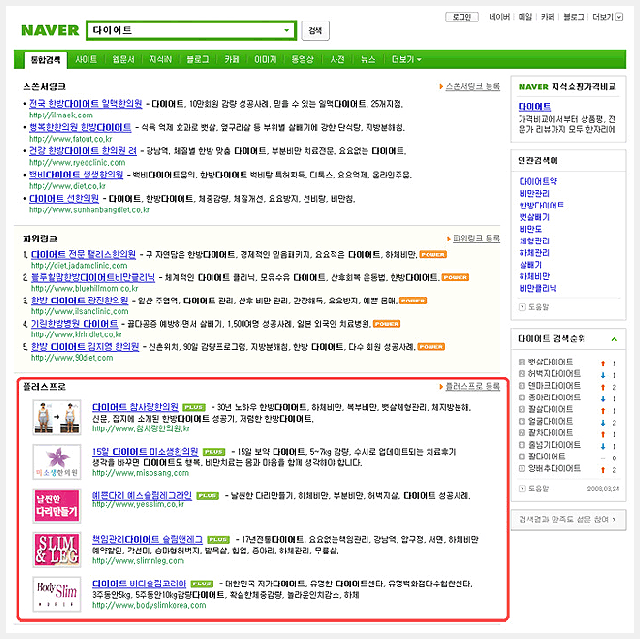Open the plus result with slimnleg.com URL

tap(147, 539)
